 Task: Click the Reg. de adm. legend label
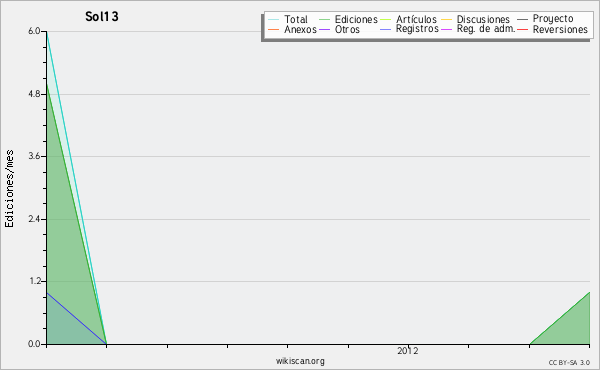(x=486, y=29)
